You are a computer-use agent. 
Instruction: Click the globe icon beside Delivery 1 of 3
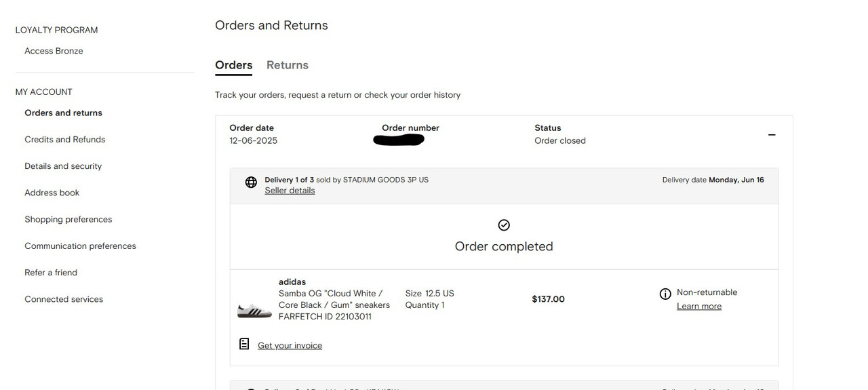click(x=251, y=182)
